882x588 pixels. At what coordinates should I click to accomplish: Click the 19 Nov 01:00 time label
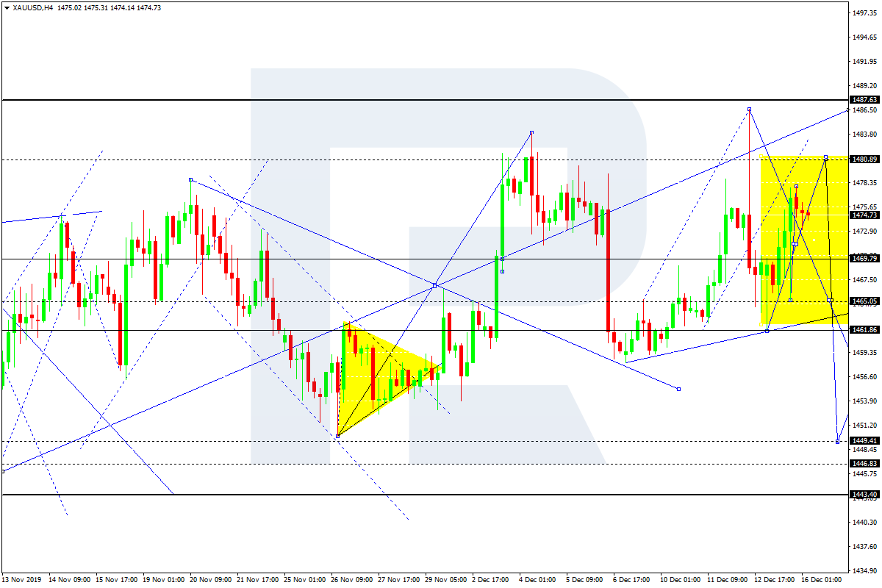(165, 580)
